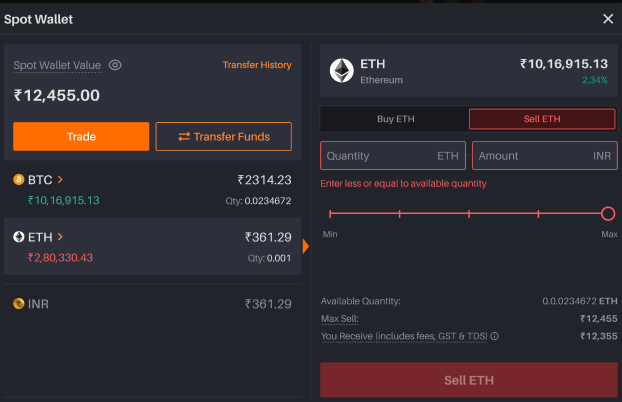Click the transfer arrows icon

click(x=184, y=136)
